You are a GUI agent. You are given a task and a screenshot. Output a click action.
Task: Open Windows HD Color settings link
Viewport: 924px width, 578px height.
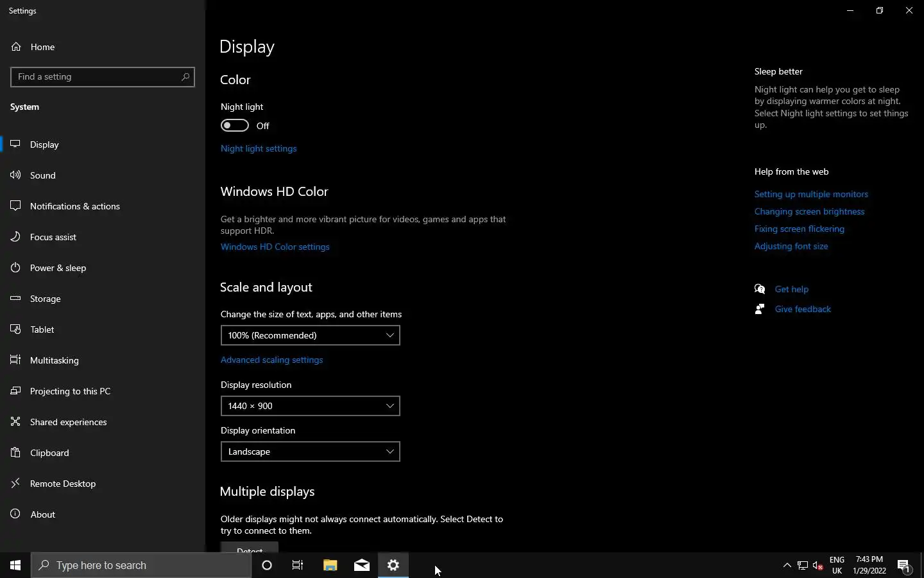click(275, 247)
